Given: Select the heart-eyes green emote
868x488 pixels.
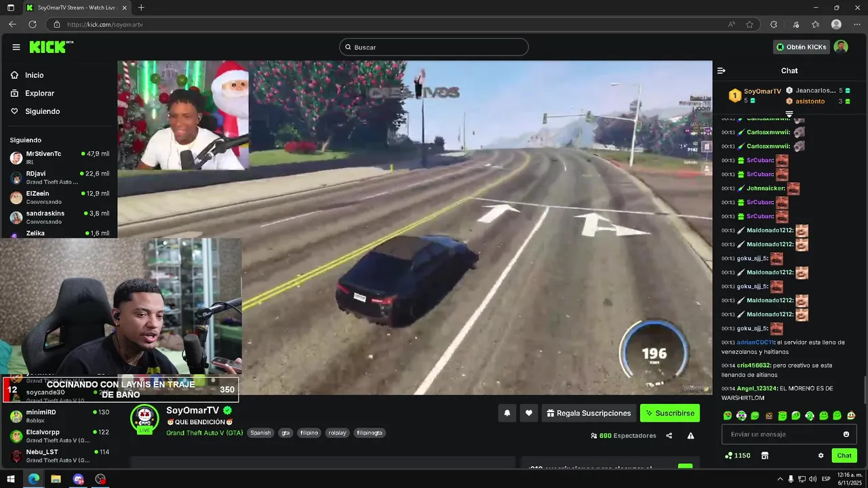Looking at the screenshot, I should pyautogui.click(x=728, y=415).
